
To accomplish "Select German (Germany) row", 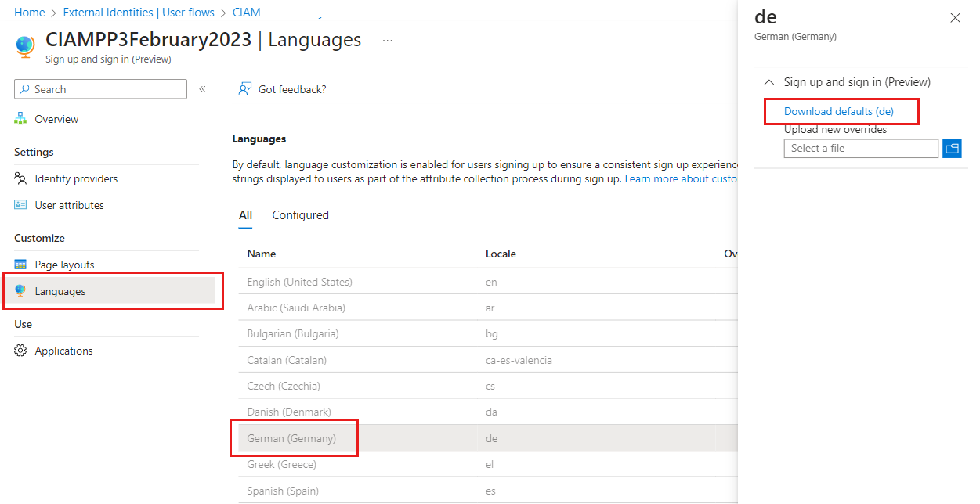I will 488,438.
